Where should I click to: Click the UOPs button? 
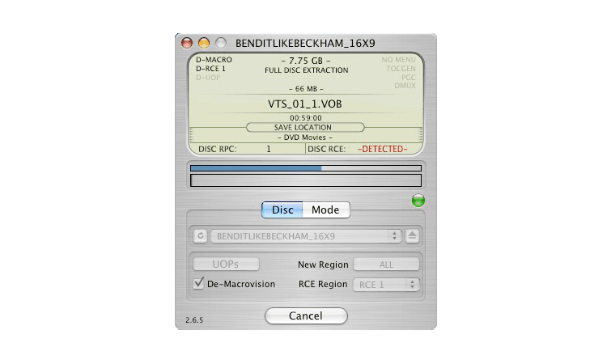click(226, 264)
